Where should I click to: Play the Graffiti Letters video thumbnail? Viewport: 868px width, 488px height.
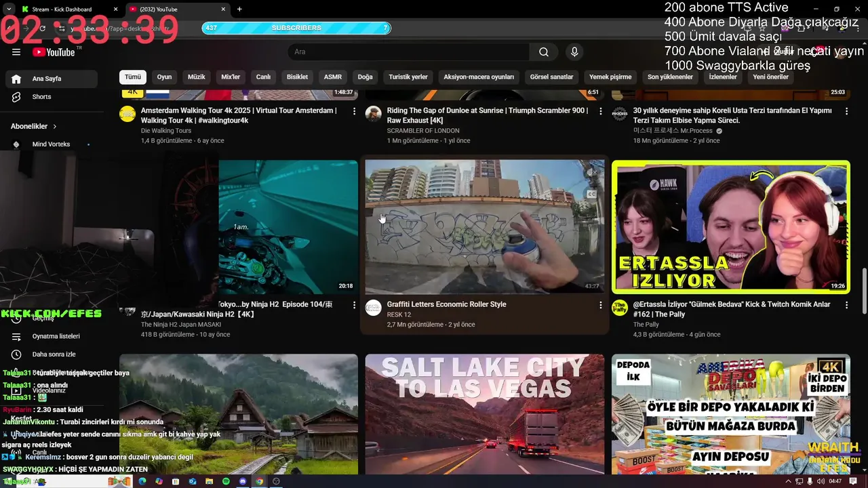pyautogui.click(x=485, y=227)
